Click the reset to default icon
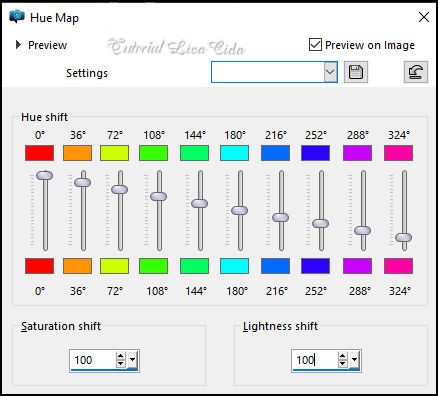This screenshot has height=396, width=438. click(x=416, y=72)
